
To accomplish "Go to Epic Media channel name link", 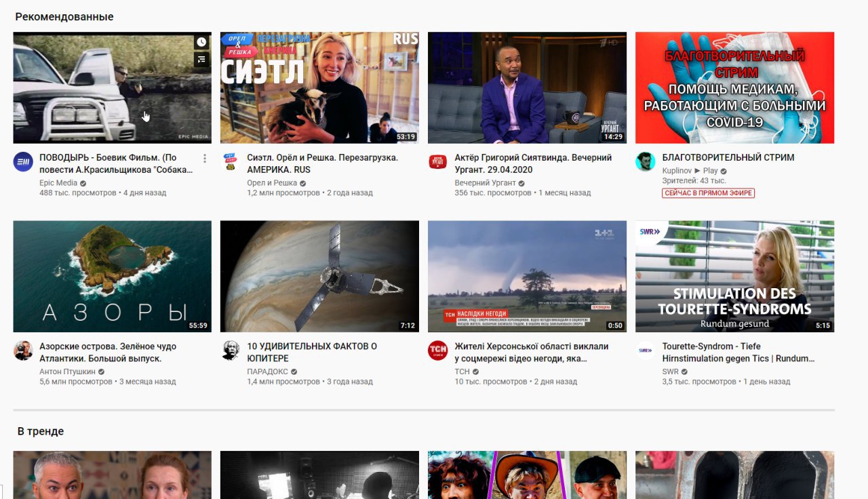I will pyautogui.click(x=58, y=183).
